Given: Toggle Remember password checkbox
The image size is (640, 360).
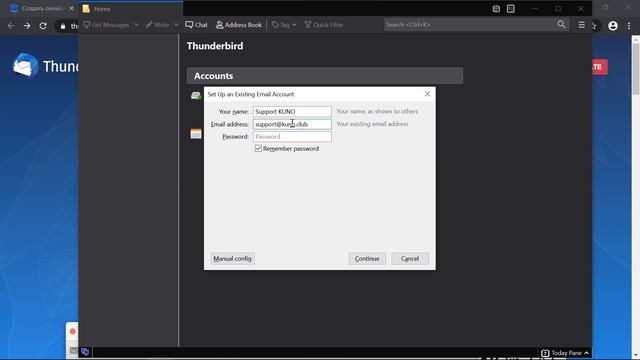Looking at the screenshot, I should (x=258, y=149).
